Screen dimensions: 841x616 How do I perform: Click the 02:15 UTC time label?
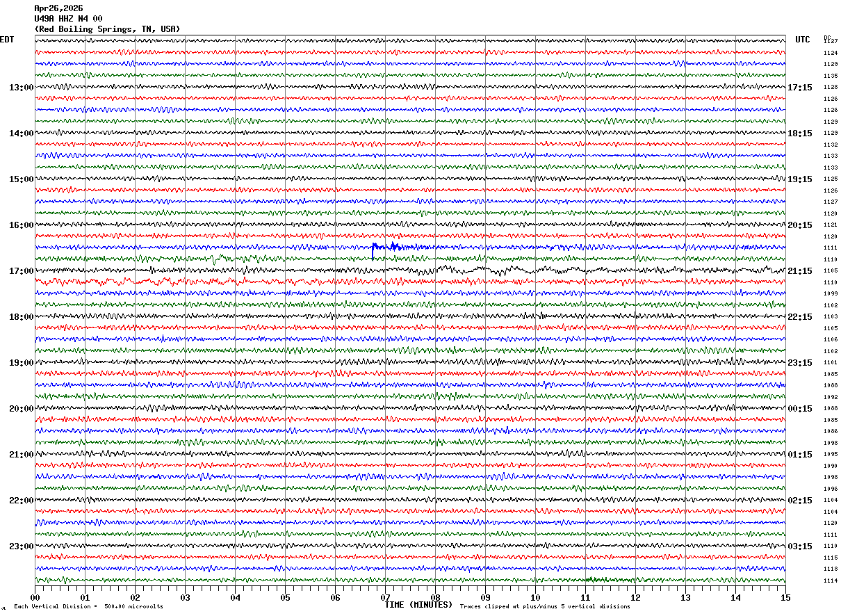pyautogui.click(x=800, y=501)
